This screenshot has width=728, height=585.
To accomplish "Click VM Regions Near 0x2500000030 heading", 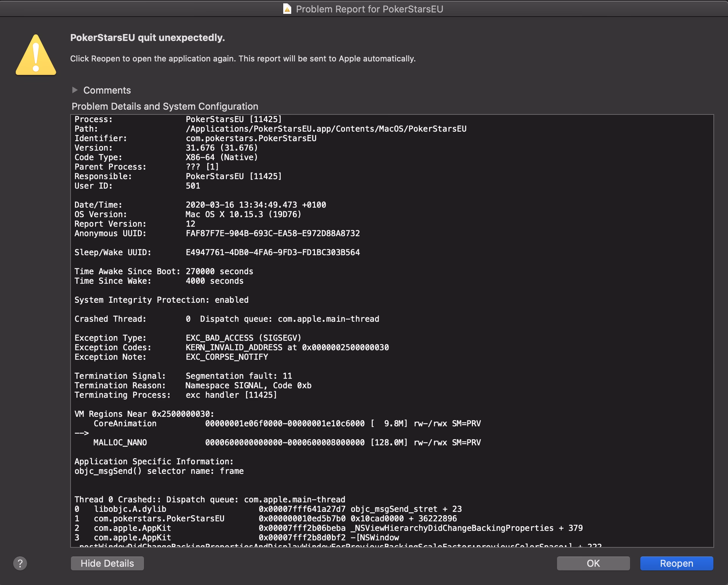I will [144, 414].
